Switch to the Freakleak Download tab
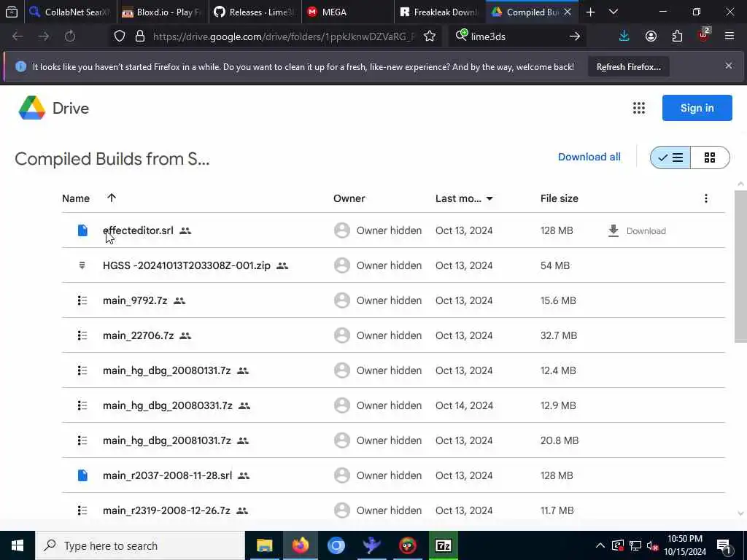This screenshot has width=747, height=560. [x=439, y=12]
